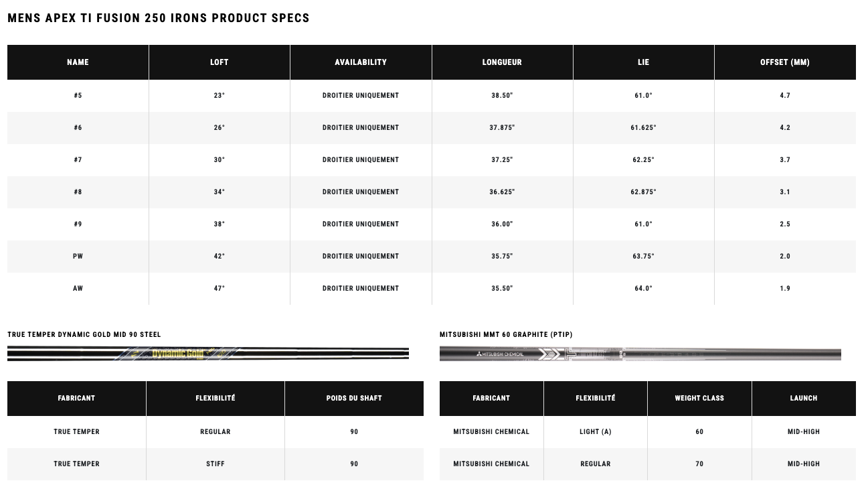This screenshot has width=868, height=491.
Task: Select the PW row name cell
Action: [x=78, y=257]
